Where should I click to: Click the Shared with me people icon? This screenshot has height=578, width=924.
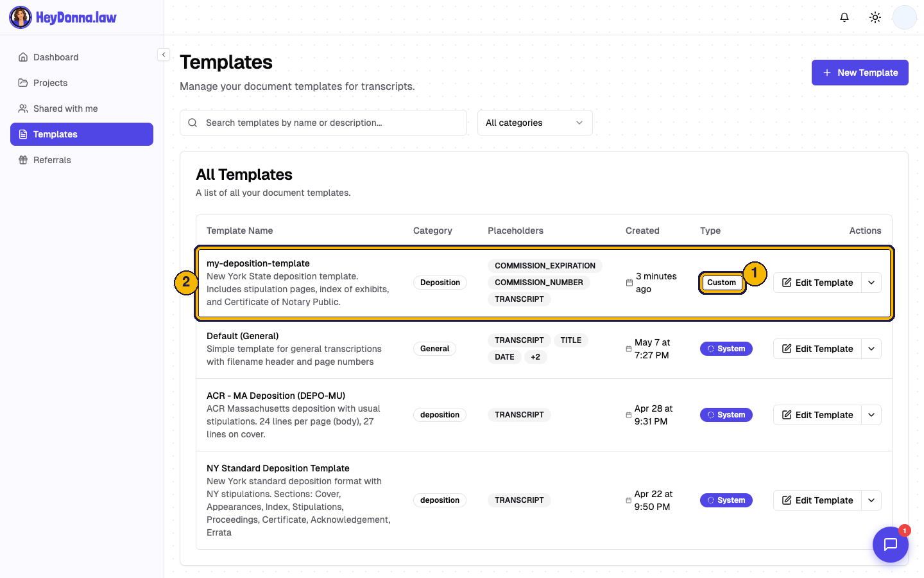(x=23, y=109)
